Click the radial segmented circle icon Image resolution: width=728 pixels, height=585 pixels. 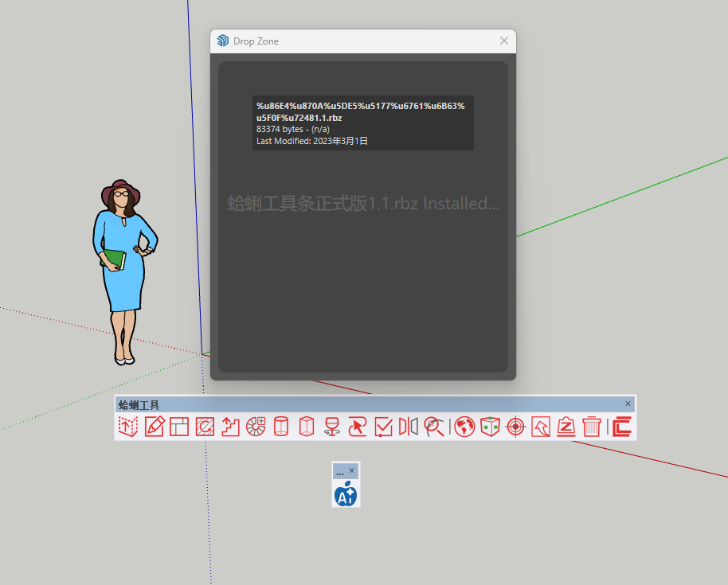[256, 427]
